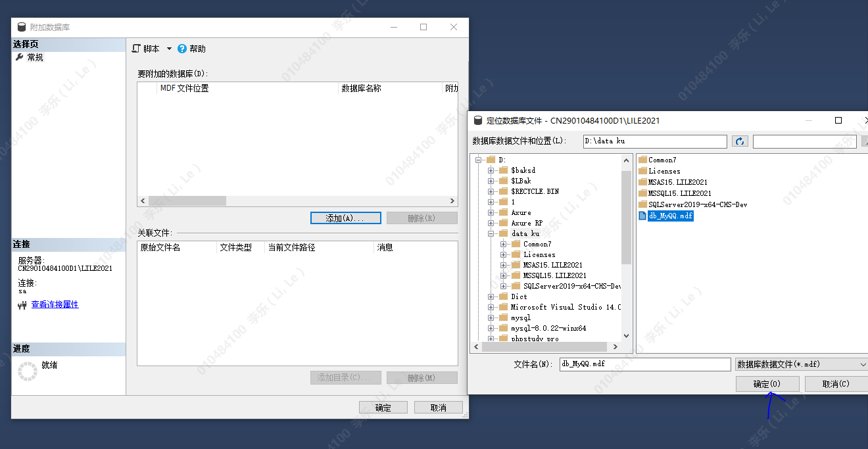Click the 原始文件名 column header
Screen dimensions: 868x449
[x=177, y=247]
